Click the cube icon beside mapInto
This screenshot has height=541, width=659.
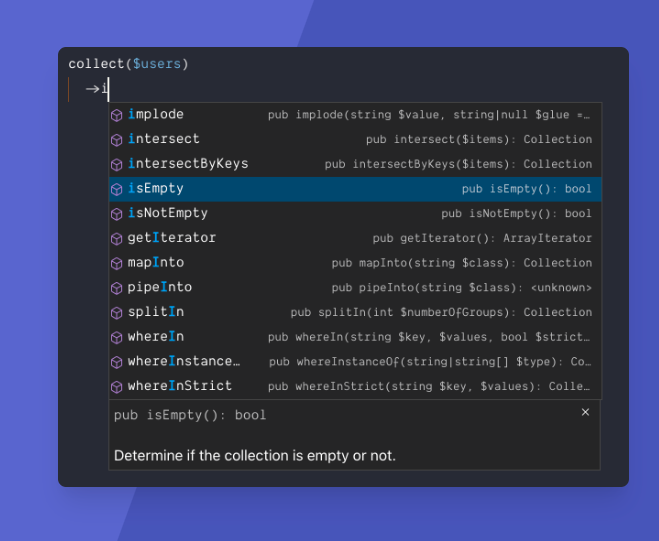(x=116, y=263)
